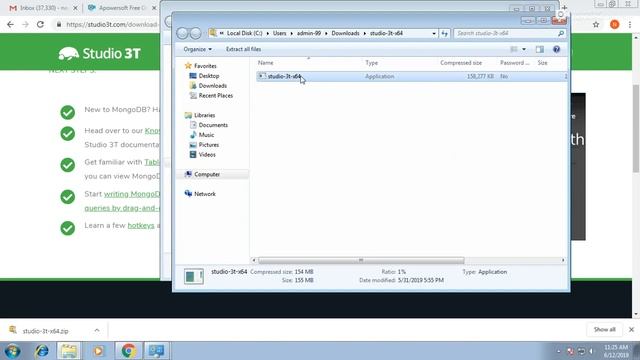Sort by Size column header
Screen dimensions: 640x360
click(x=542, y=63)
